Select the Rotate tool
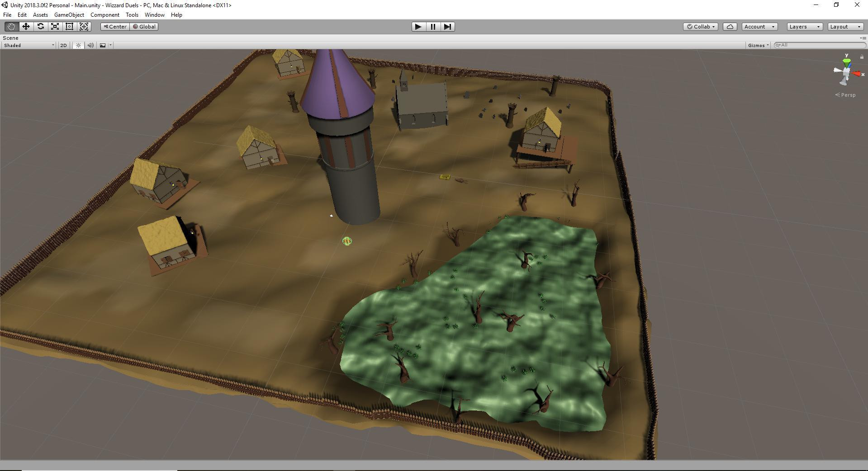Viewport: 868px width, 471px height. point(40,27)
